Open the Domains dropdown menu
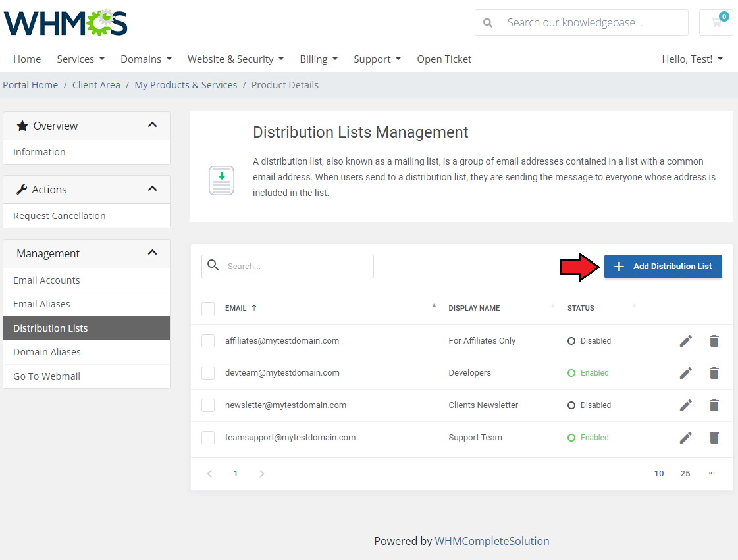Viewport: 738px width, 560px height. click(146, 59)
